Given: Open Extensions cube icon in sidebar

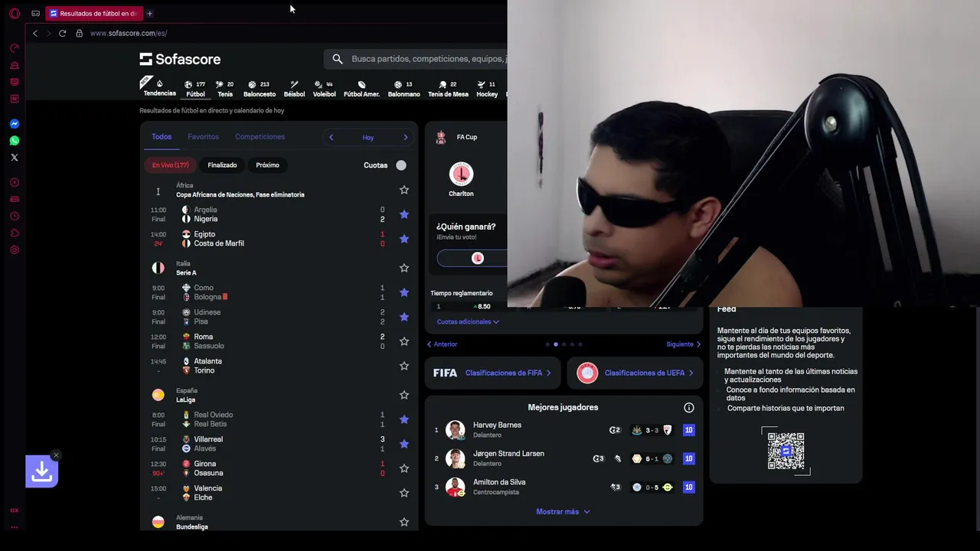Looking at the screenshot, I should click(x=14, y=233).
